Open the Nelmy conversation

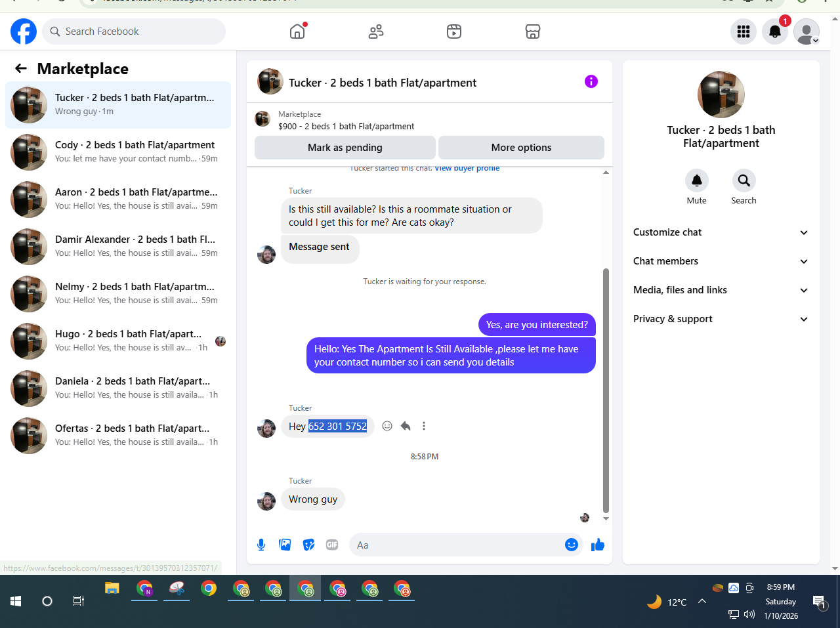(x=118, y=294)
